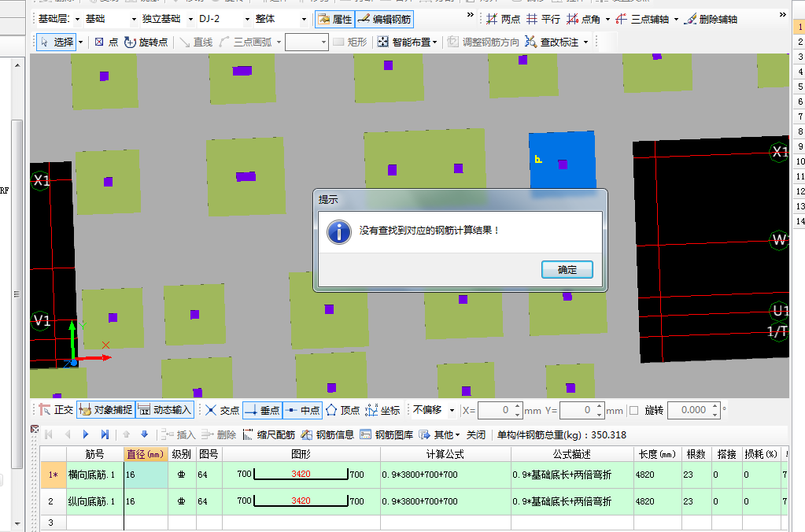Screen dimensions: 805x532
Task: Go to first rebar record
Action: click(x=50, y=435)
